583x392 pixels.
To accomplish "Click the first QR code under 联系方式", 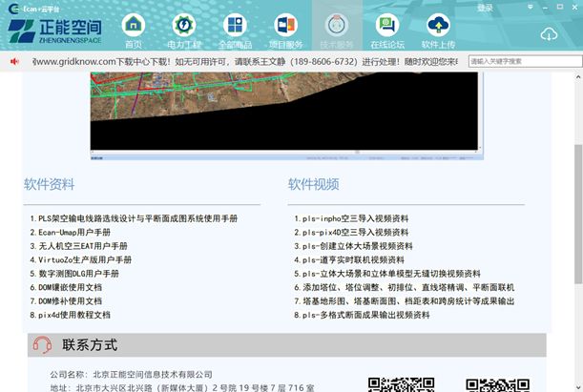I will (401, 384).
